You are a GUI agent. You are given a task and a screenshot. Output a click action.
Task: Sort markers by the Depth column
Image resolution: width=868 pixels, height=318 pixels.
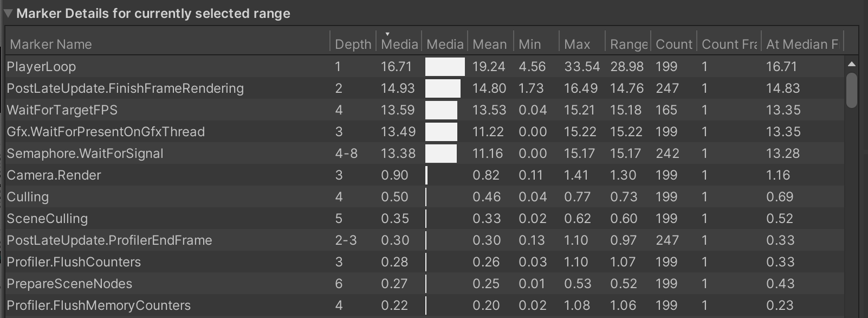point(353,44)
